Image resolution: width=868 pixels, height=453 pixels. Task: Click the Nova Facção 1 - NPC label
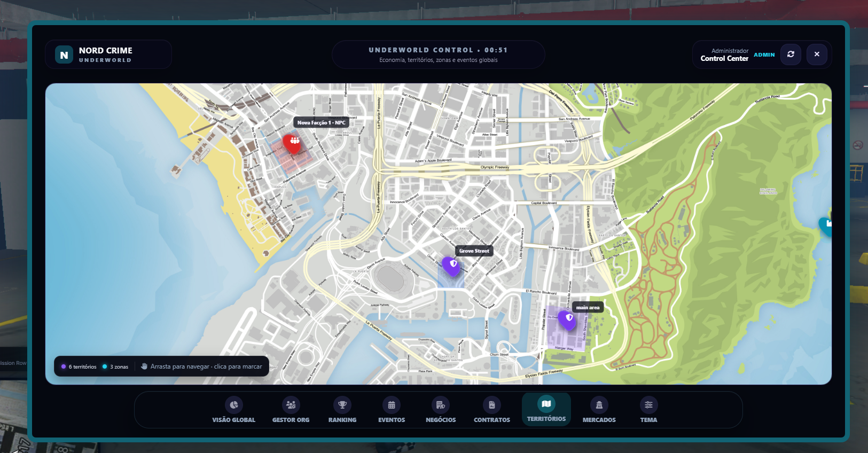click(x=321, y=123)
